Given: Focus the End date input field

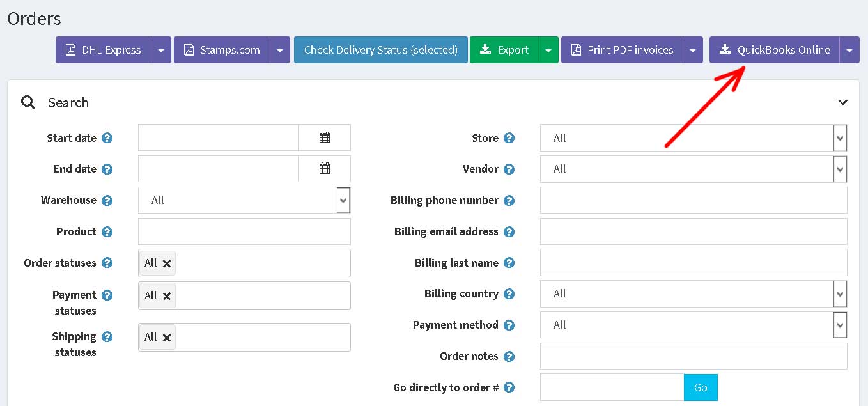Looking at the screenshot, I should (219, 169).
